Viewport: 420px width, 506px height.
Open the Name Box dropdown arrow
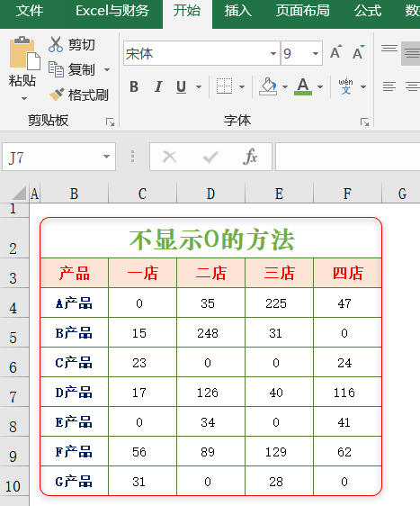click(106, 157)
